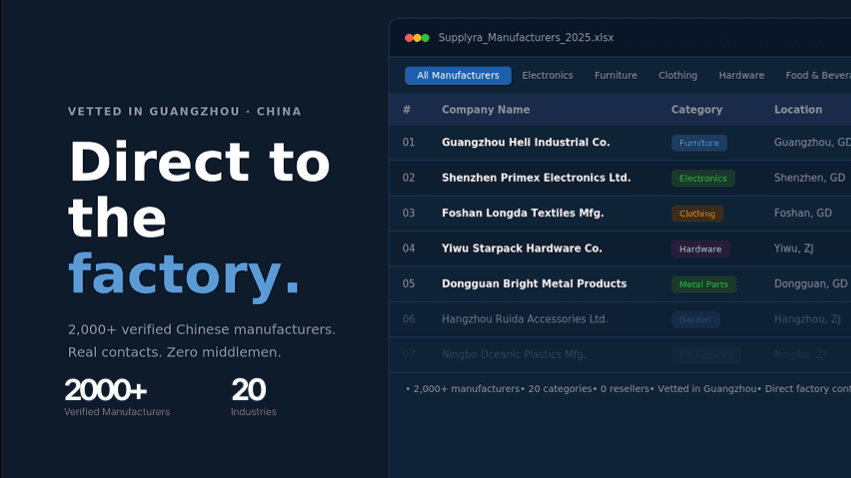
Task: Click the Vetted in Guangzhou · China tagline
Action: (185, 111)
